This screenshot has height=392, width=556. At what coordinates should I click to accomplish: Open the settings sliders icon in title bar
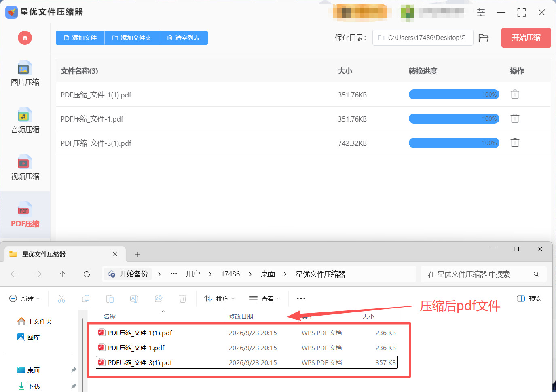481,13
